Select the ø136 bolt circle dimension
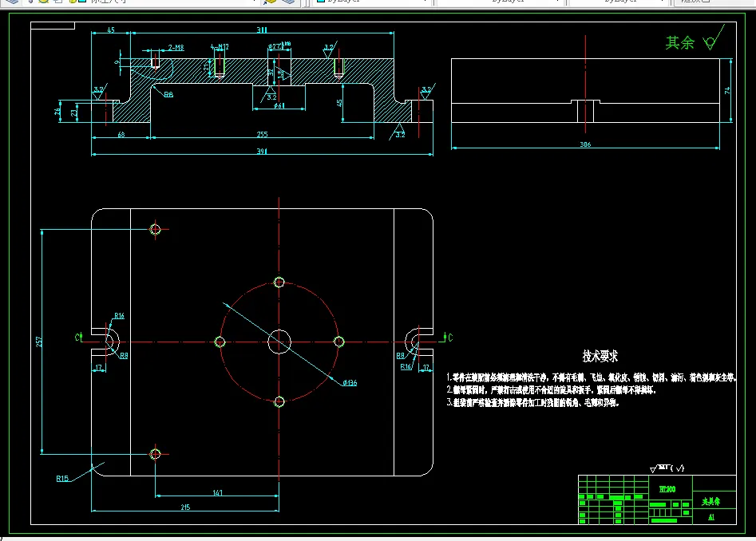 click(x=350, y=383)
